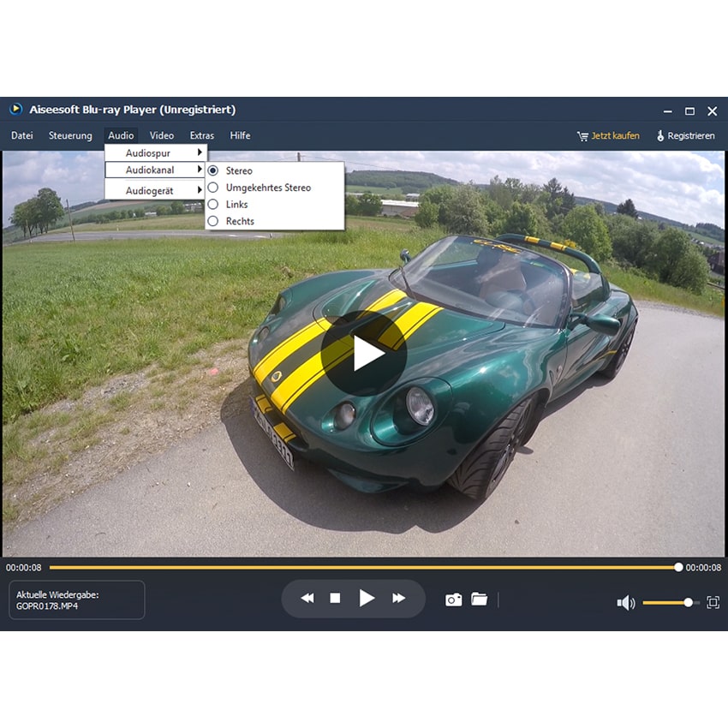This screenshot has height=728, width=728.
Task: Open the Video menu
Action: coord(161,135)
